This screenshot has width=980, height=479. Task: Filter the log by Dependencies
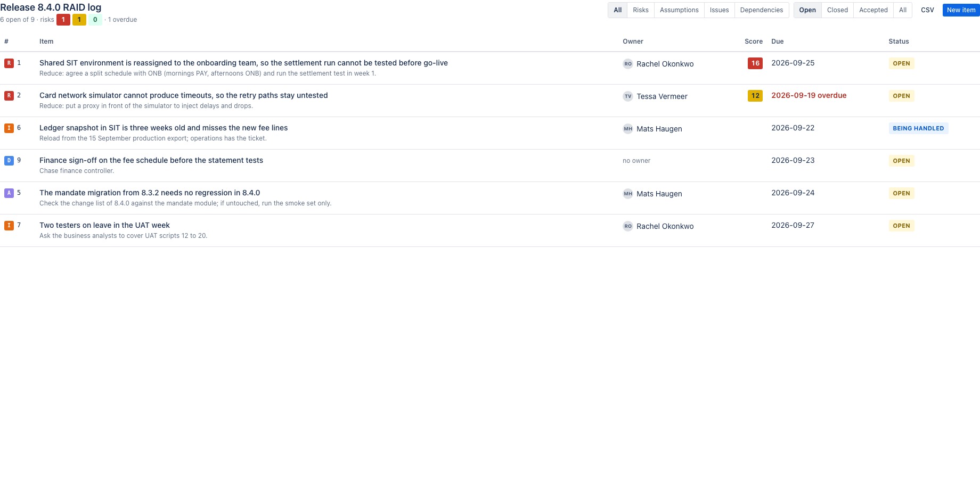pyautogui.click(x=762, y=10)
